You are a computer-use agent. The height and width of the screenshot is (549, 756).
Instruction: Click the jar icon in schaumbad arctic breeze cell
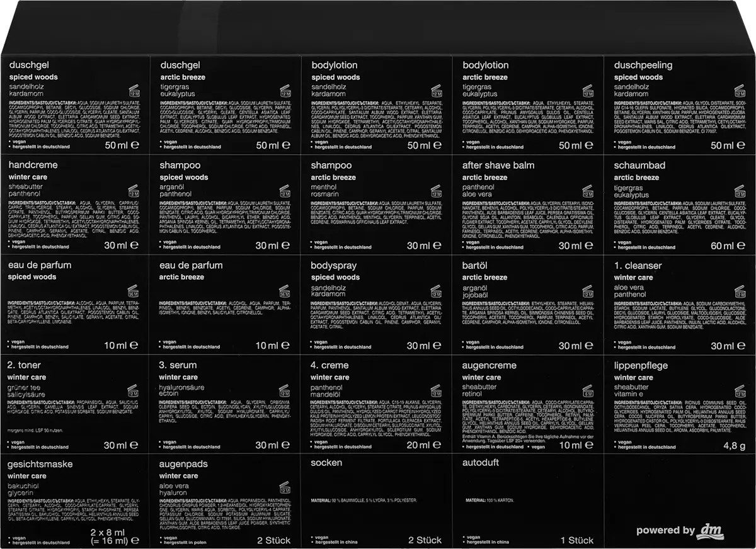pyautogui.click(x=738, y=190)
